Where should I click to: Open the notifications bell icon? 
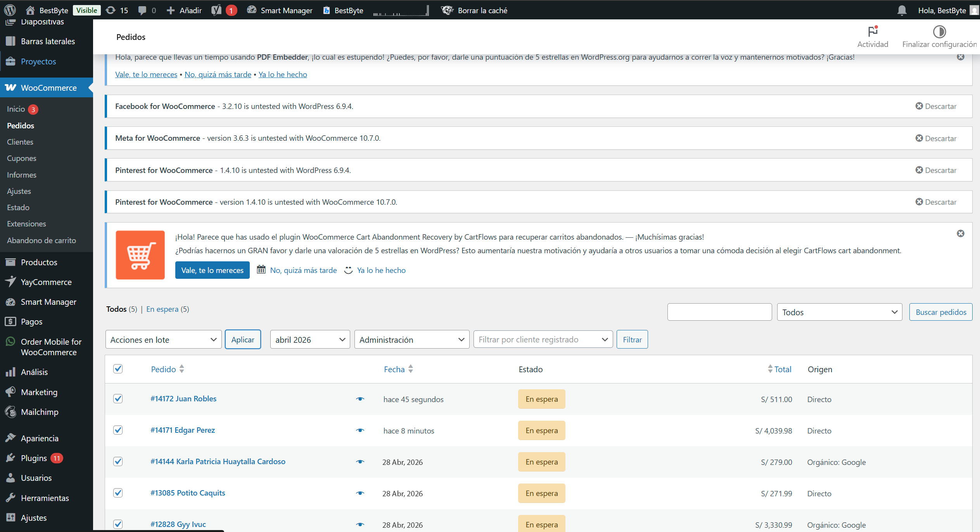point(902,10)
